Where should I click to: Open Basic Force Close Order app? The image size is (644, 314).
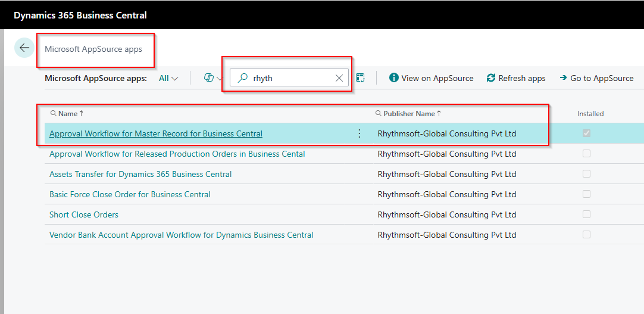coord(130,194)
